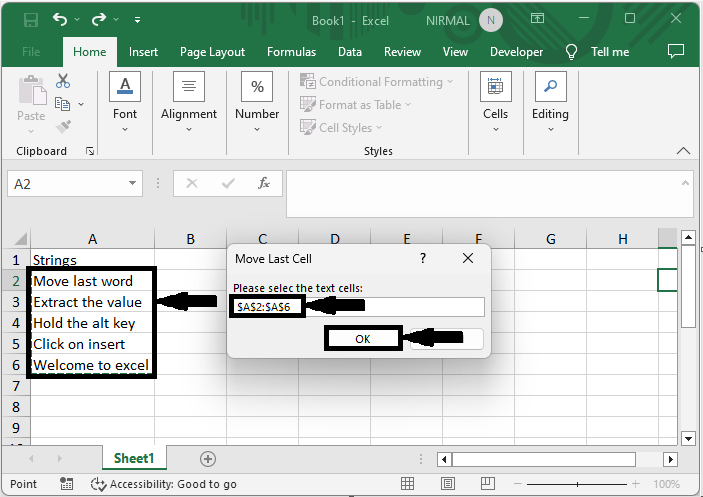Open the Review tab

(x=402, y=52)
